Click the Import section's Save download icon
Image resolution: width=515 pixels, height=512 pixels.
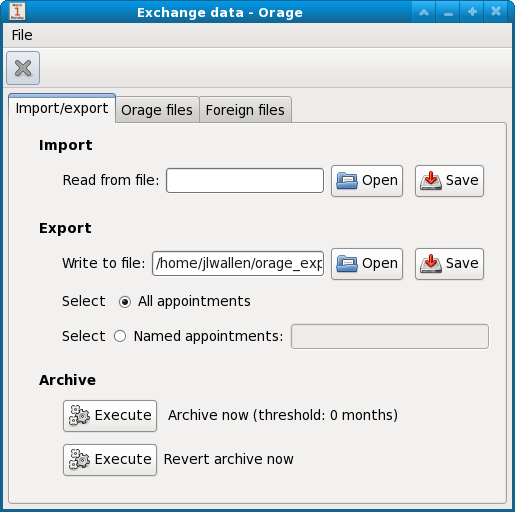[x=431, y=181]
